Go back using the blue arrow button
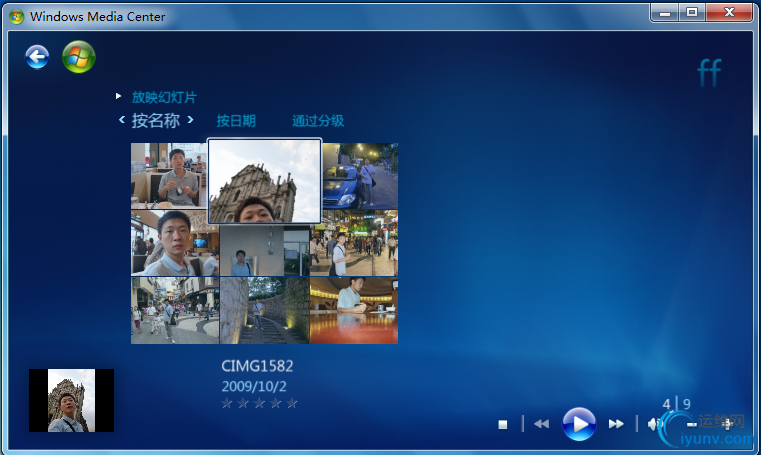 pyautogui.click(x=37, y=57)
